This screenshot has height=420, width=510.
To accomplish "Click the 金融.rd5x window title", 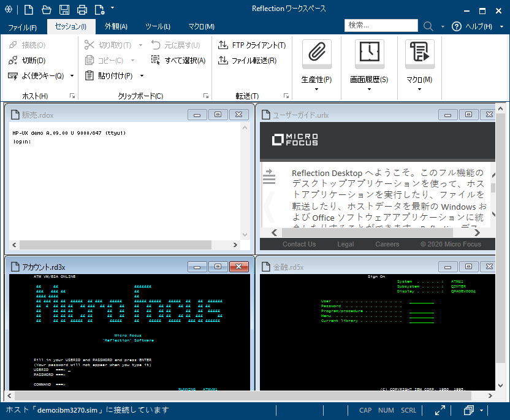I will [x=288, y=267].
